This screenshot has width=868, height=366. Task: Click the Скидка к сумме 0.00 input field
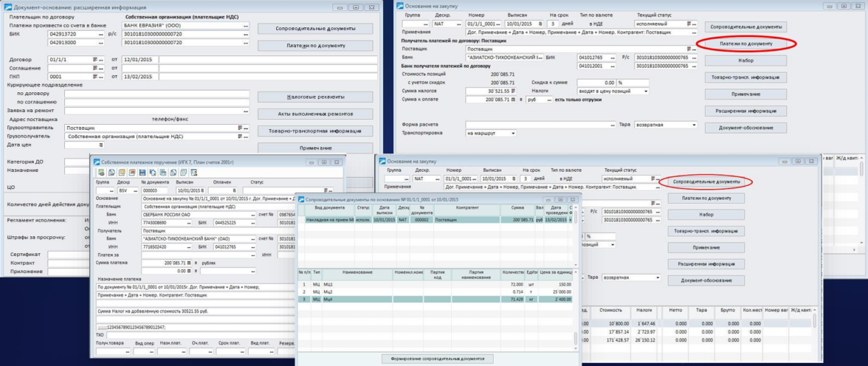pyautogui.click(x=599, y=83)
